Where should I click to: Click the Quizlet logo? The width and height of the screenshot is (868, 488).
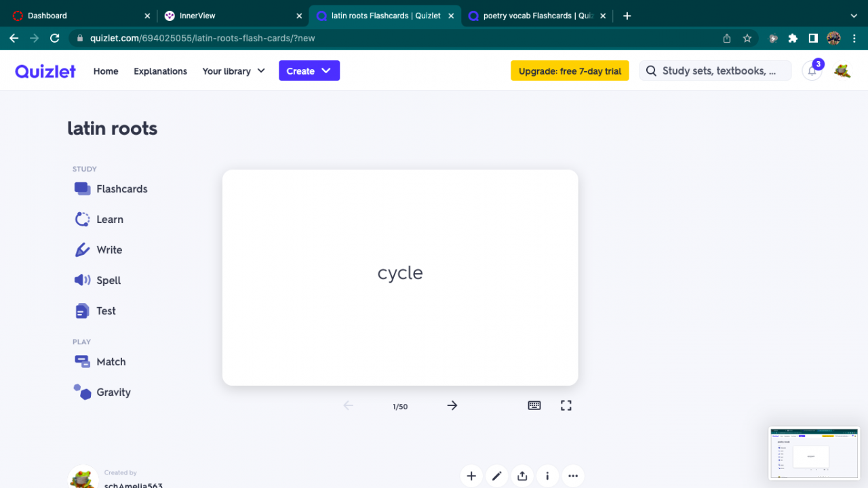(45, 70)
